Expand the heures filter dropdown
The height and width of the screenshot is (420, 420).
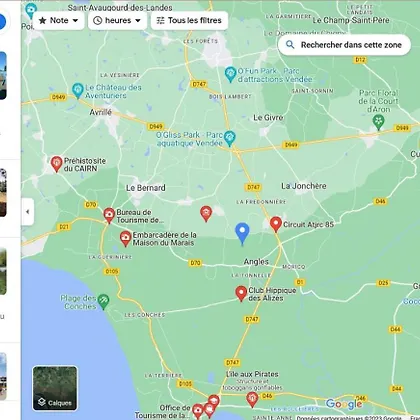pos(117,20)
